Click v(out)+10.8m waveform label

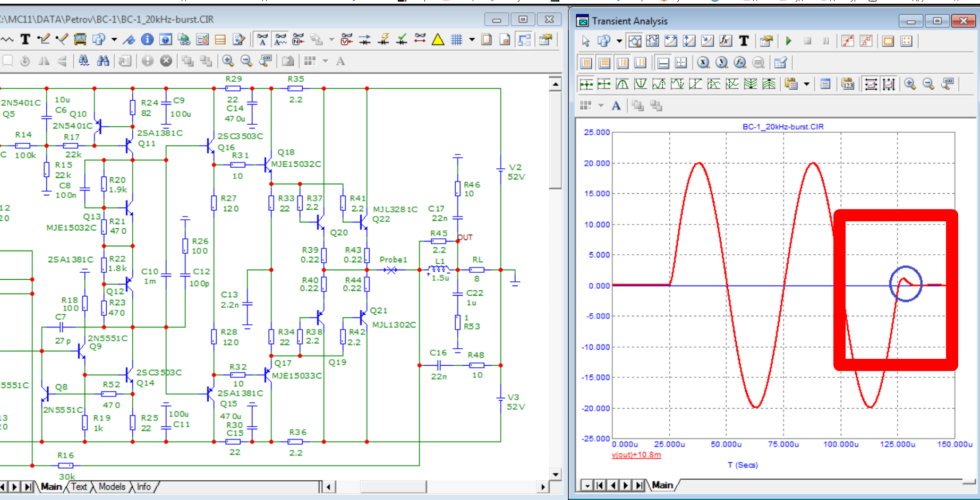click(x=636, y=455)
